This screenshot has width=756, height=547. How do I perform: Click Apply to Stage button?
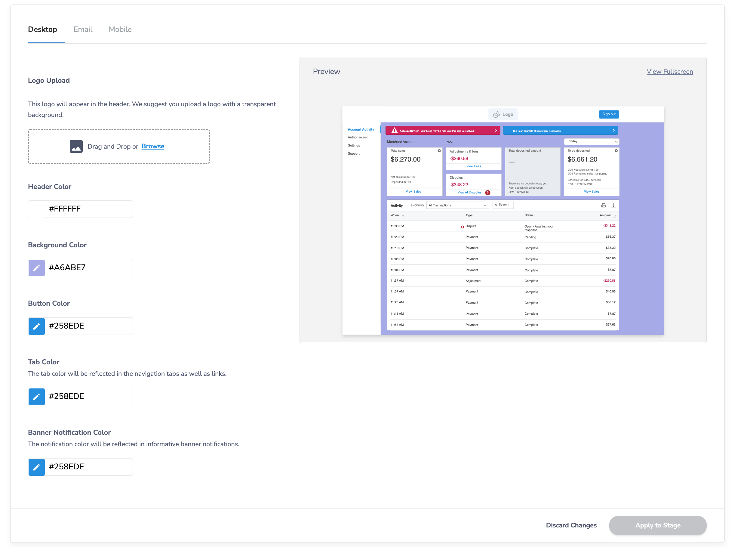[658, 525]
